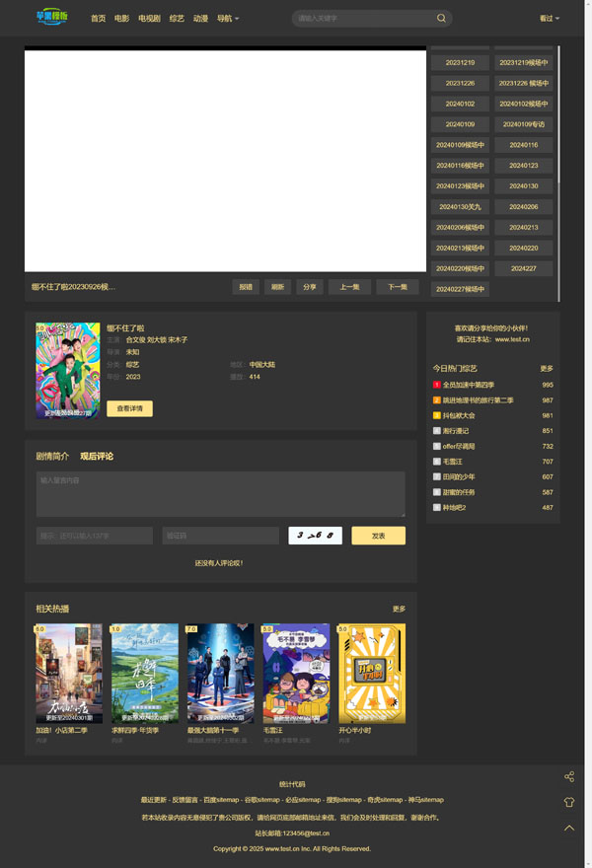
Task: Click the site logo in the header
Action: 51,18
